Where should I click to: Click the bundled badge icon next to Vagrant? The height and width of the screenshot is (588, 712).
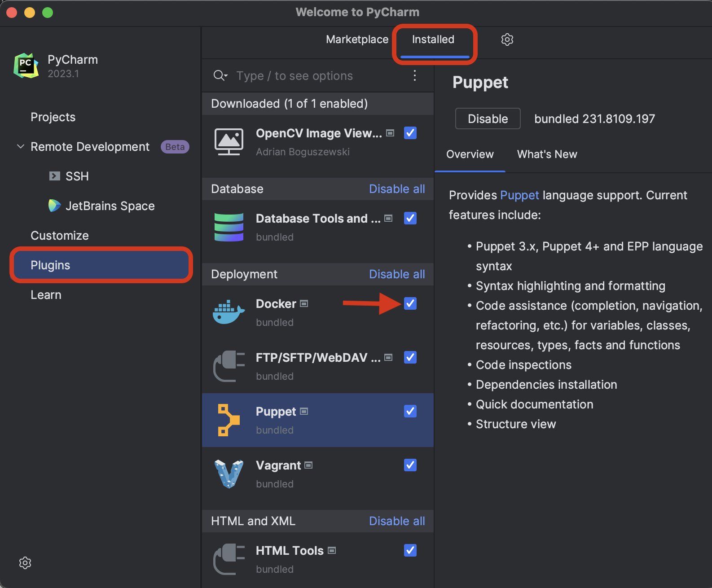[x=308, y=465]
